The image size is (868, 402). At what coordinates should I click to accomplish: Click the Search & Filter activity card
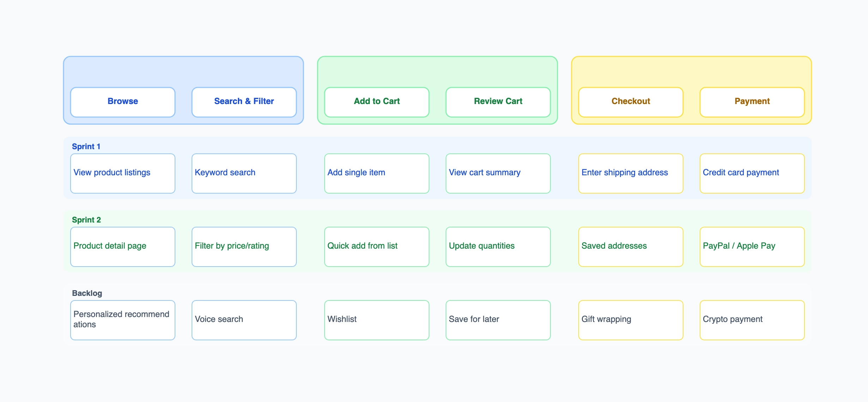tap(244, 102)
